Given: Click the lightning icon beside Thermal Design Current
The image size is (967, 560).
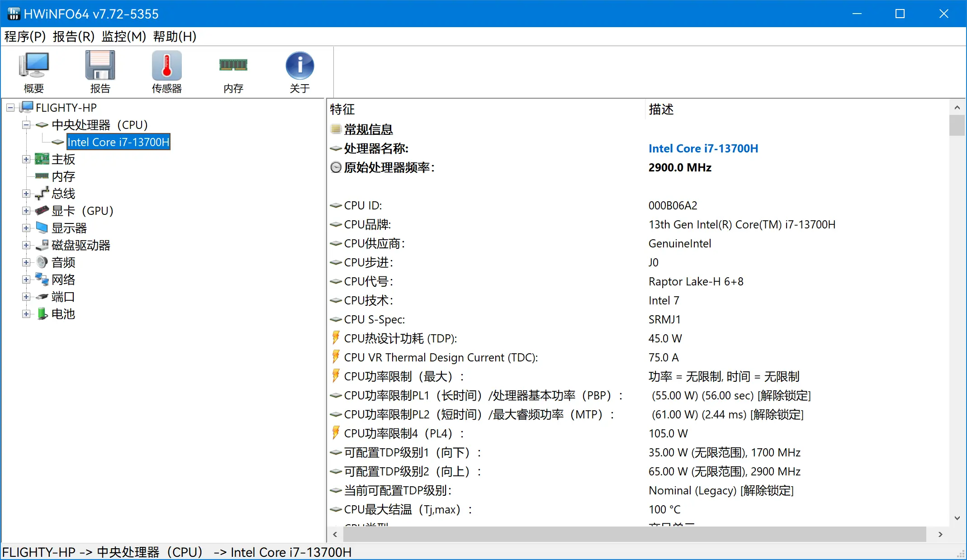Looking at the screenshot, I should pyautogui.click(x=336, y=357).
